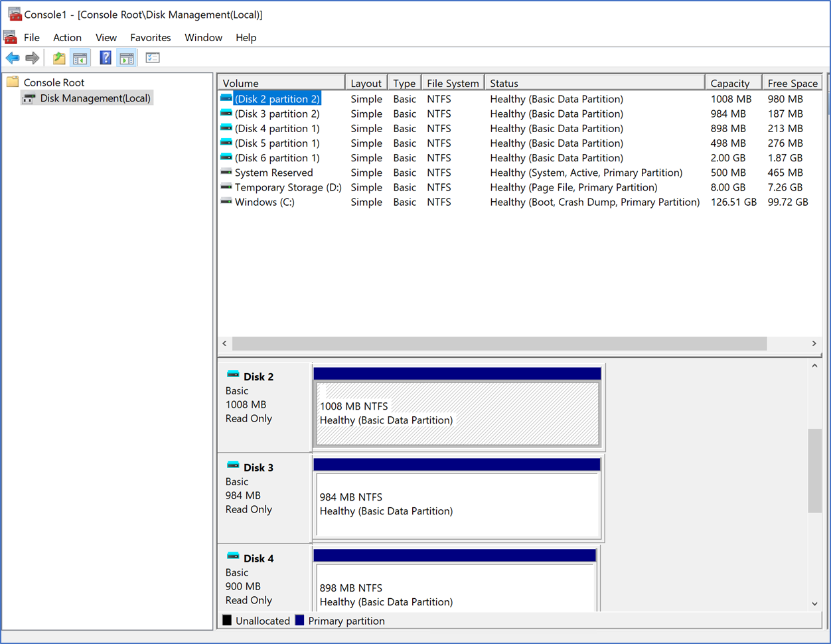This screenshot has height=644, width=831.
Task: Select the (Disk 3 partition 2) volume row
Action: coord(520,114)
